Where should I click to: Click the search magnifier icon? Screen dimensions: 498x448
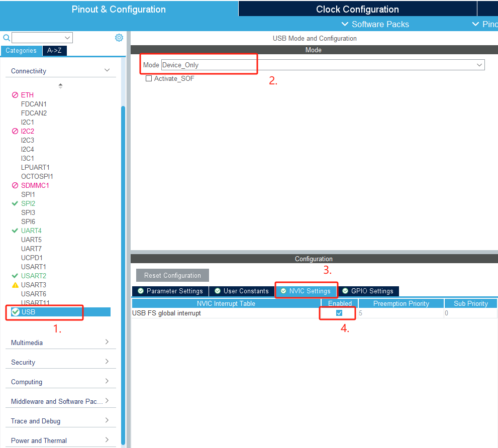(7, 38)
